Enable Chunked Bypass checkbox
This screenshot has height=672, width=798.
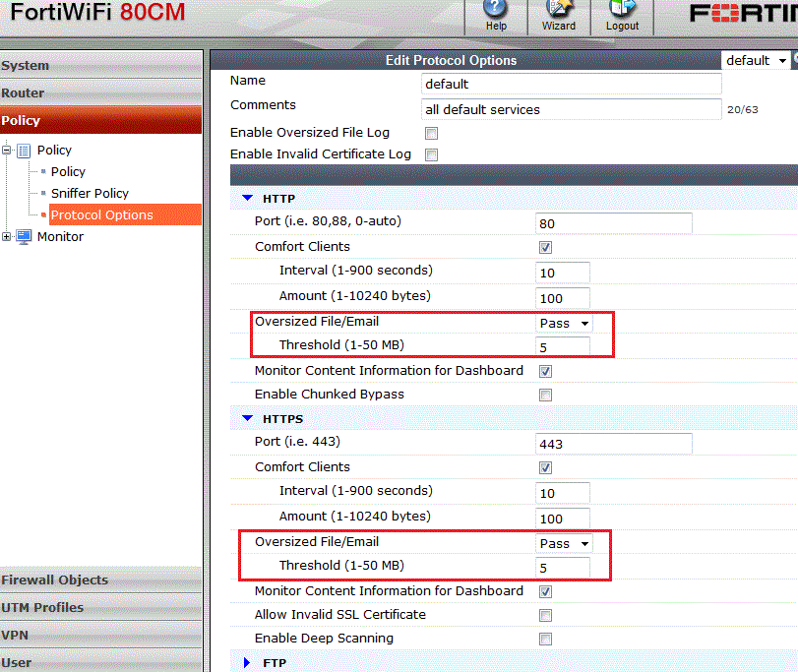coord(545,395)
